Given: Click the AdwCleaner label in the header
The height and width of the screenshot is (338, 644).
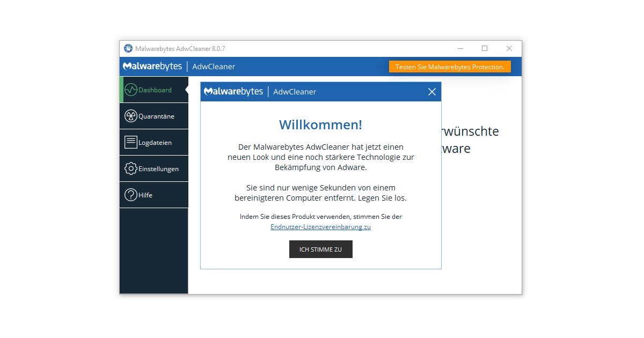Looking at the screenshot, I should (213, 66).
